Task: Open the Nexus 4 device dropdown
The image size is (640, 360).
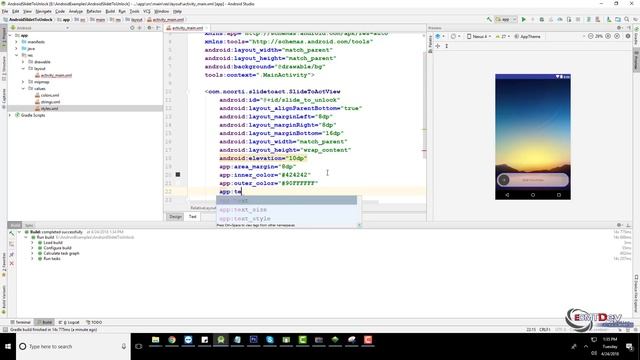Action: [479, 36]
